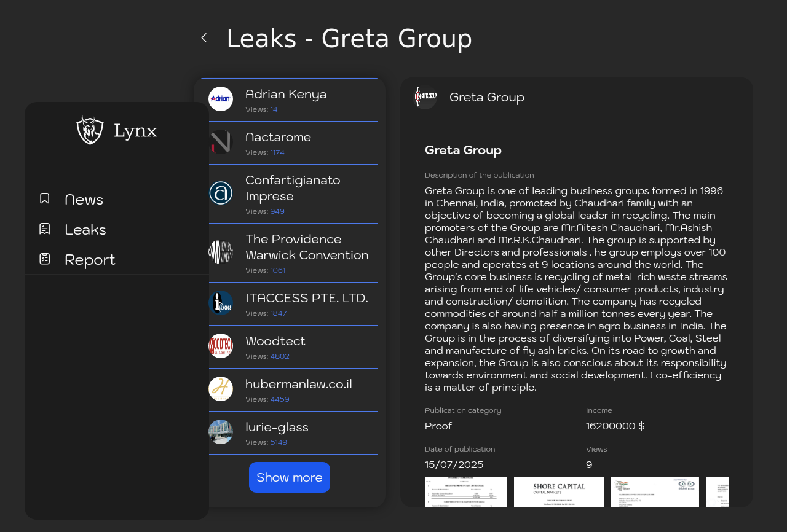Image resolution: width=787 pixels, height=532 pixels.
Task: Click the Adrian Kenya logo avatar
Action: click(221, 99)
